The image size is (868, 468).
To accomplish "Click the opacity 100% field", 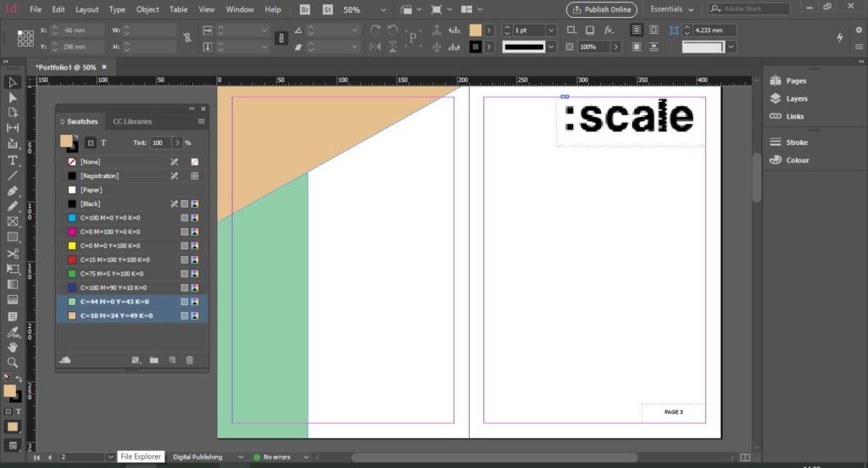I will 593,47.
